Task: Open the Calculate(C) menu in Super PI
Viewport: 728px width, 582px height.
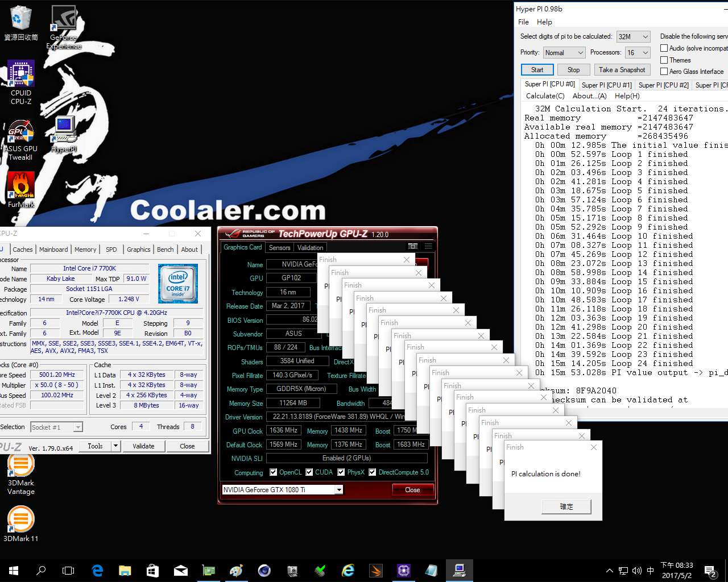Action: tap(545, 96)
